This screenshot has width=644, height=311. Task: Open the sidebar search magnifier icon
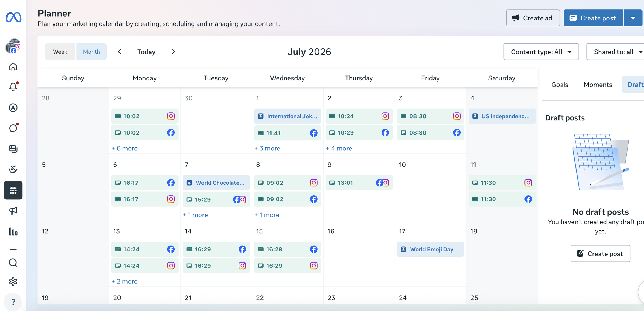(13, 263)
